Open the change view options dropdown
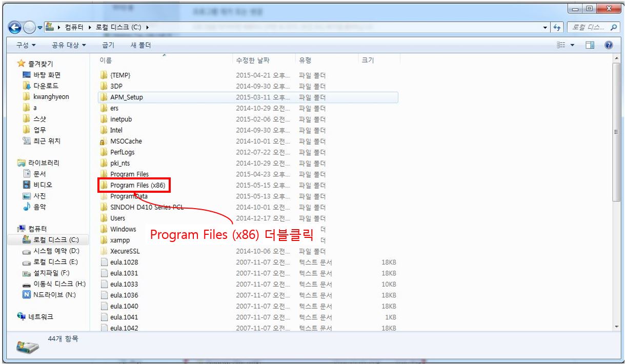The height and width of the screenshot is (364, 625). coord(573,46)
